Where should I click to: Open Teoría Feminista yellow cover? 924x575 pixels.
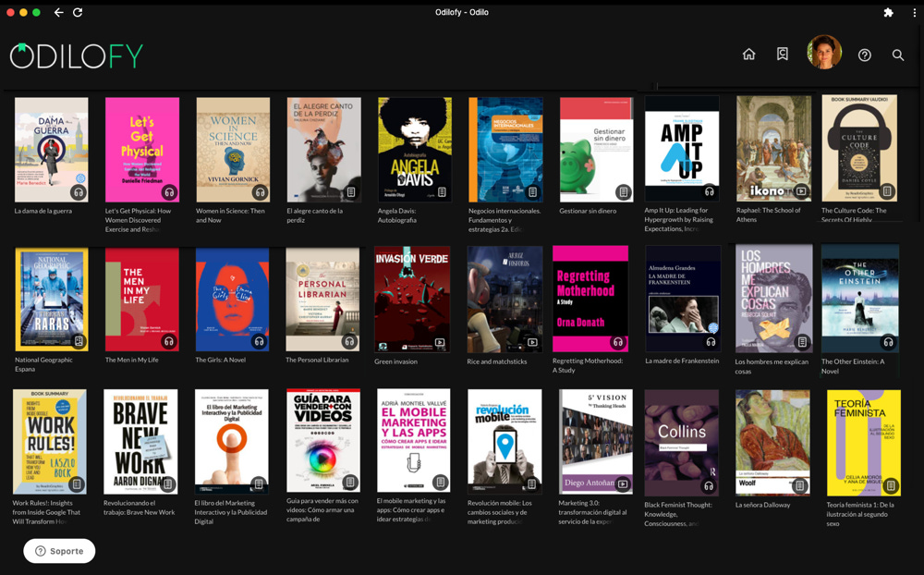click(863, 443)
